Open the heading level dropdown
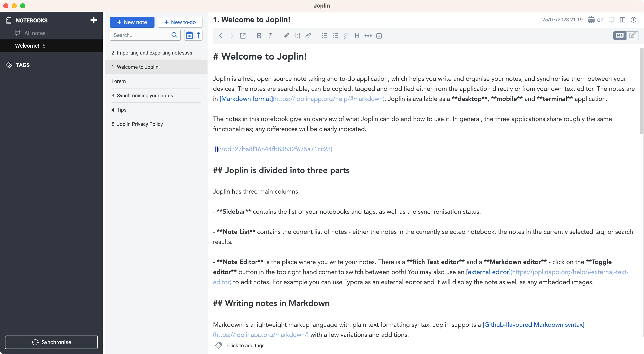 pos(357,35)
